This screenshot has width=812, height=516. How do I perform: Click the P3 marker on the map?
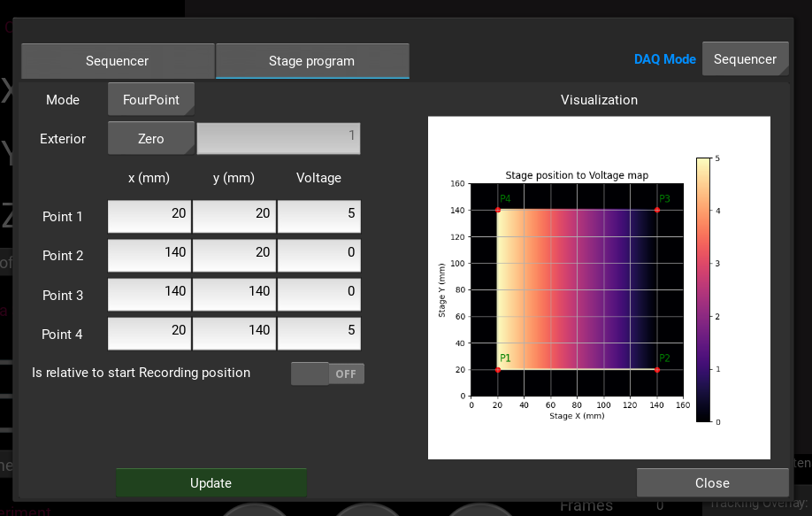click(656, 210)
